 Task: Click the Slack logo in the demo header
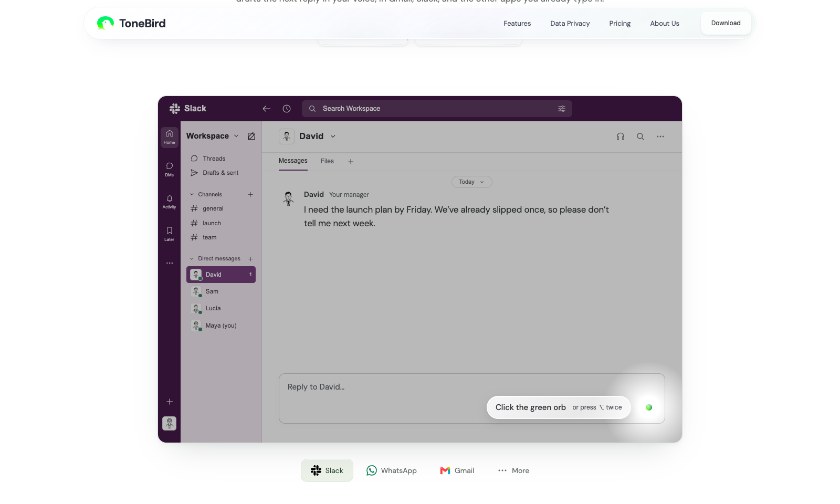coord(188,108)
